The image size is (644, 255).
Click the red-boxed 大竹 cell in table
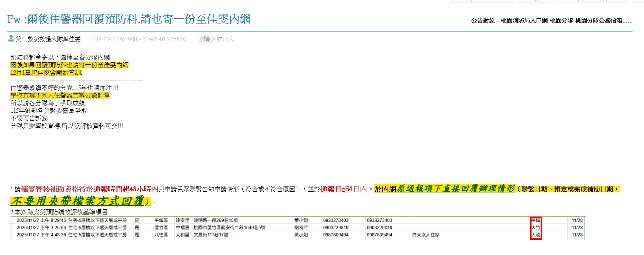pyautogui.click(x=535, y=228)
